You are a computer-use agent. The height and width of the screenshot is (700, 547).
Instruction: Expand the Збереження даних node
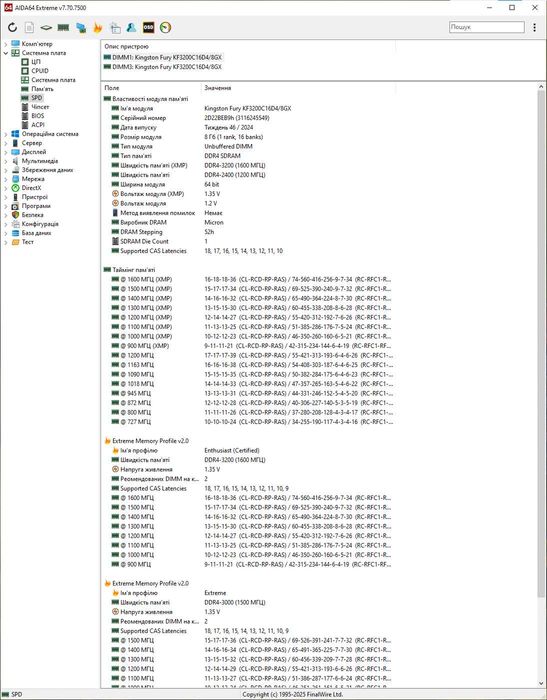point(6,170)
